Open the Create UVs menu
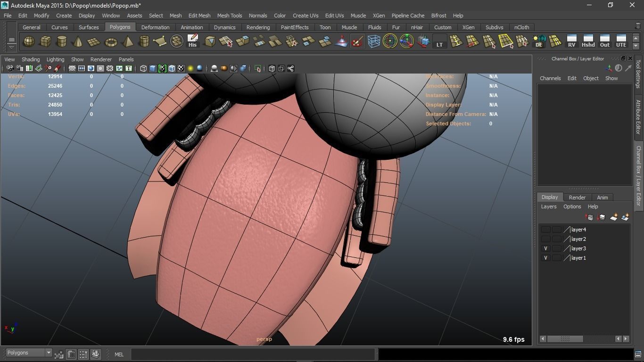The width and height of the screenshot is (644, 362). (x=305, y=16)
